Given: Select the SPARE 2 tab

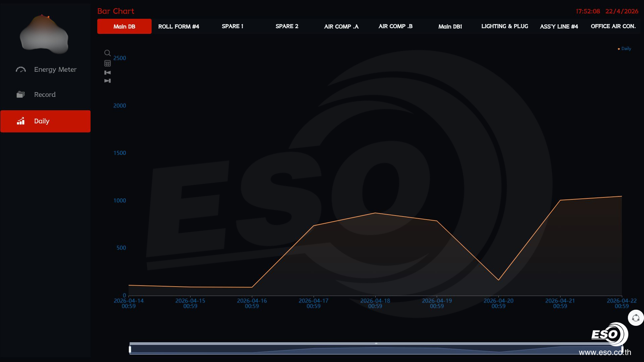Looking at the screenshot, I should 287,26.
